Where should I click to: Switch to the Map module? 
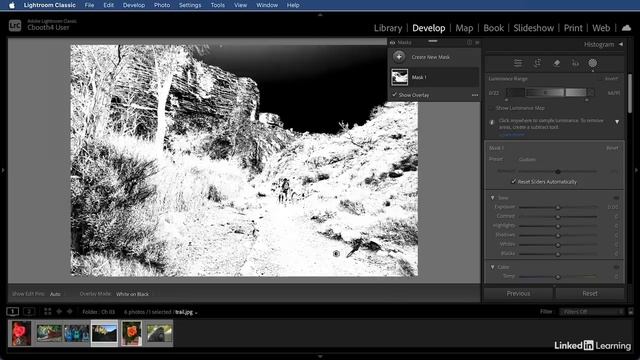coord(464,28)
